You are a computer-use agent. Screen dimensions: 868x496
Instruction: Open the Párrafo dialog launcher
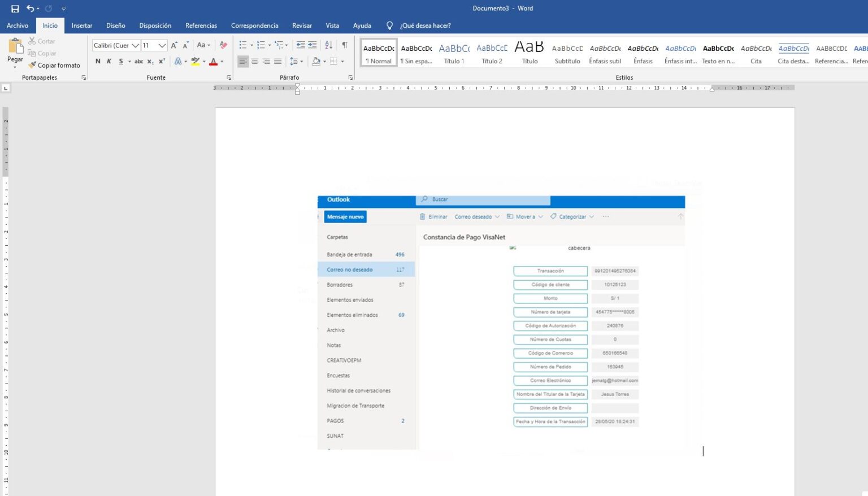350,77
